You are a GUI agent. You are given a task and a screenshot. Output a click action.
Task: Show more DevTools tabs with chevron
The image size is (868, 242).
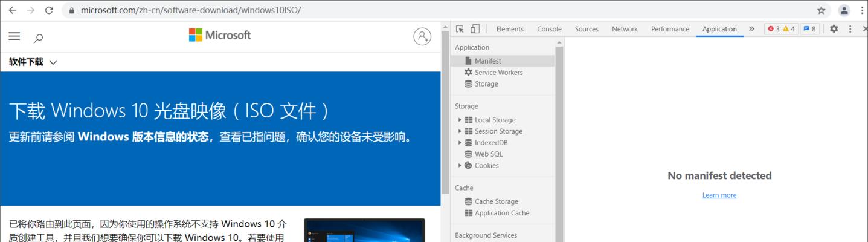(x=751, y=29)
